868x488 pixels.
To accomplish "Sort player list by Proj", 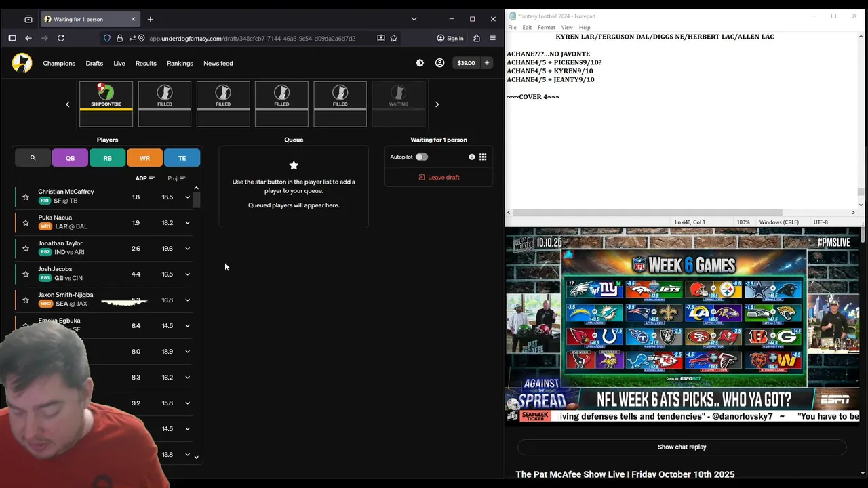I will click(x=176, y=178).
